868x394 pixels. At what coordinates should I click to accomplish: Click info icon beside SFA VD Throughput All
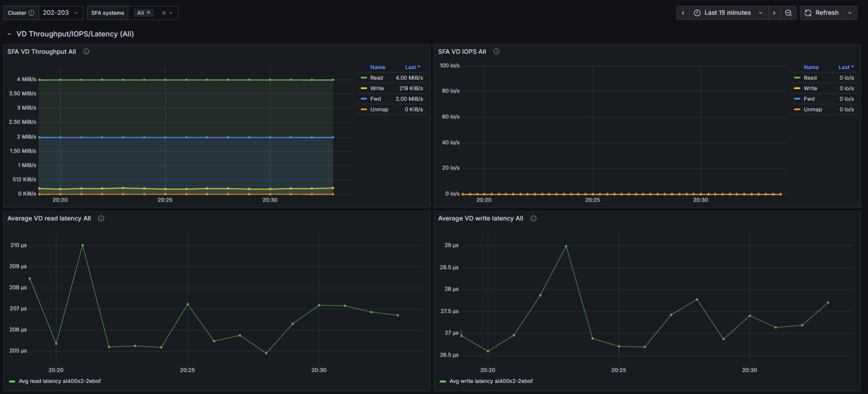(86, 51)
